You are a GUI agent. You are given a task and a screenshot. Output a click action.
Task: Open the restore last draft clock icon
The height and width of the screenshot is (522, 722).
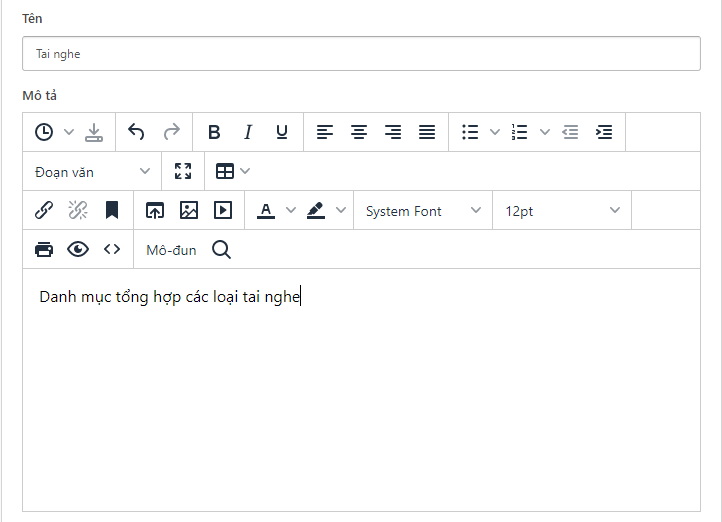click(44, 132)
